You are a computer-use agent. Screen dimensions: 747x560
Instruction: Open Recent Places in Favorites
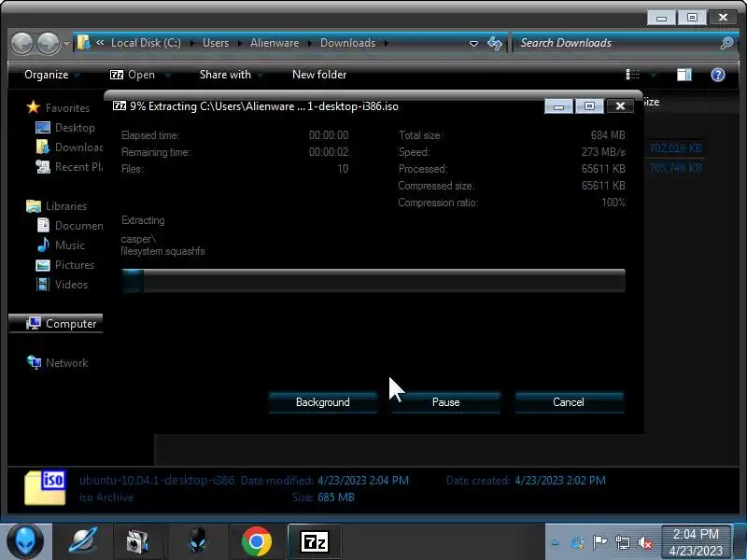coord(69,167)
